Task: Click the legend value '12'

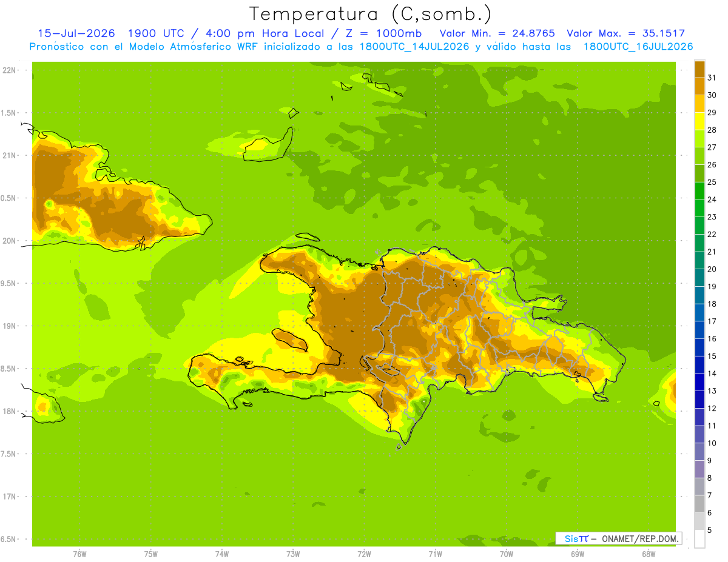Action: (712, 408)
